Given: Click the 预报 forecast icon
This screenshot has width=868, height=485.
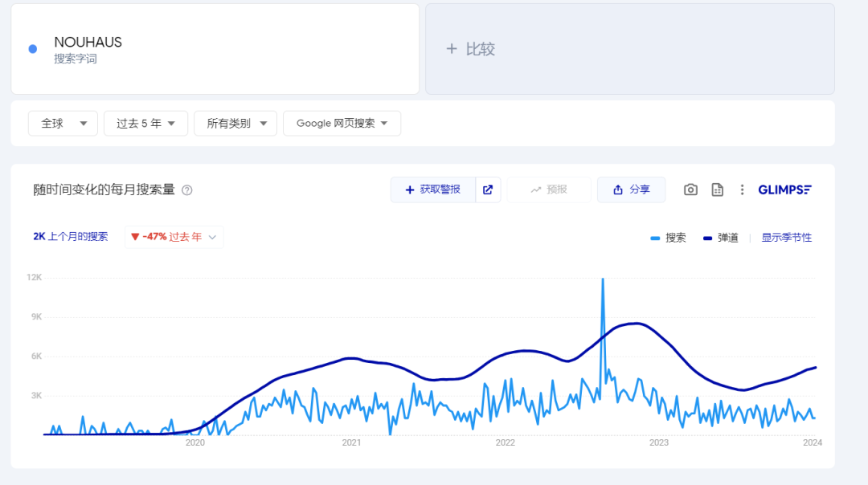Looking at the screenshot, I should pos(537,190).
